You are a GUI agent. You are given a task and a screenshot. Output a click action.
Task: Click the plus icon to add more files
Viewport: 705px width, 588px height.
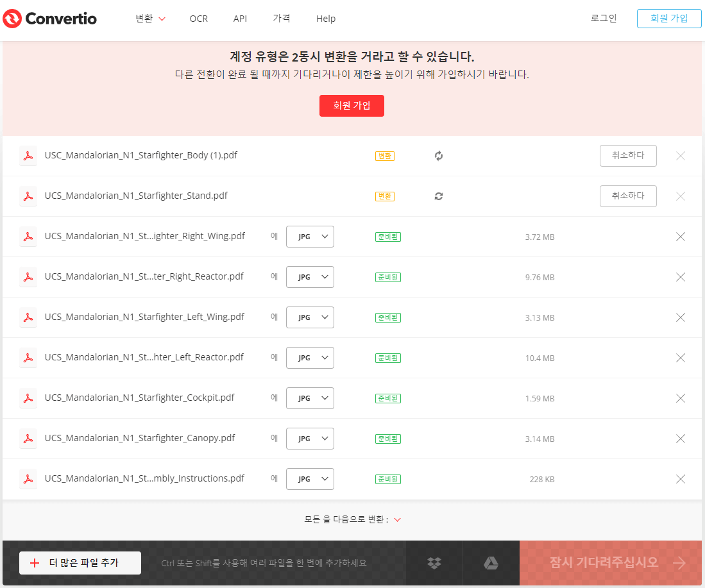(x=35, y=563)
